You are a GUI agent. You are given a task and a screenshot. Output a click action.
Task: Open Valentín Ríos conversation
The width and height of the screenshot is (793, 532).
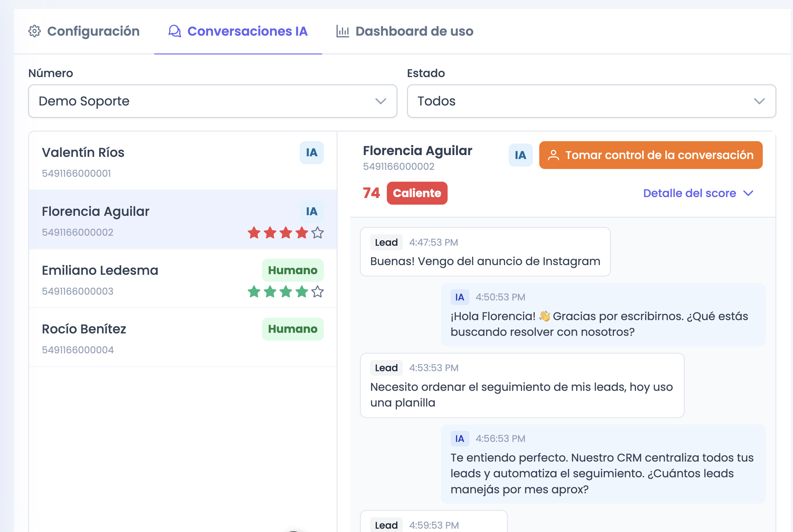pyautogui.click(x=183, y=161)
